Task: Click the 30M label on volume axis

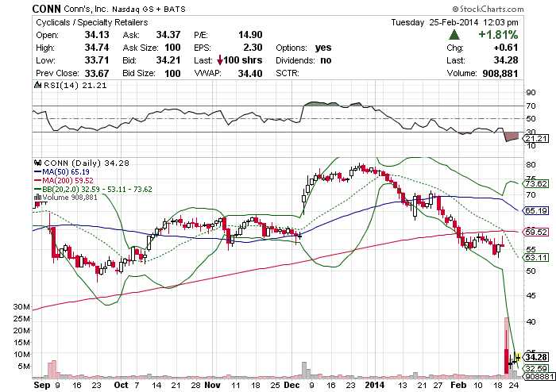Action: click(x=21, y=306)
